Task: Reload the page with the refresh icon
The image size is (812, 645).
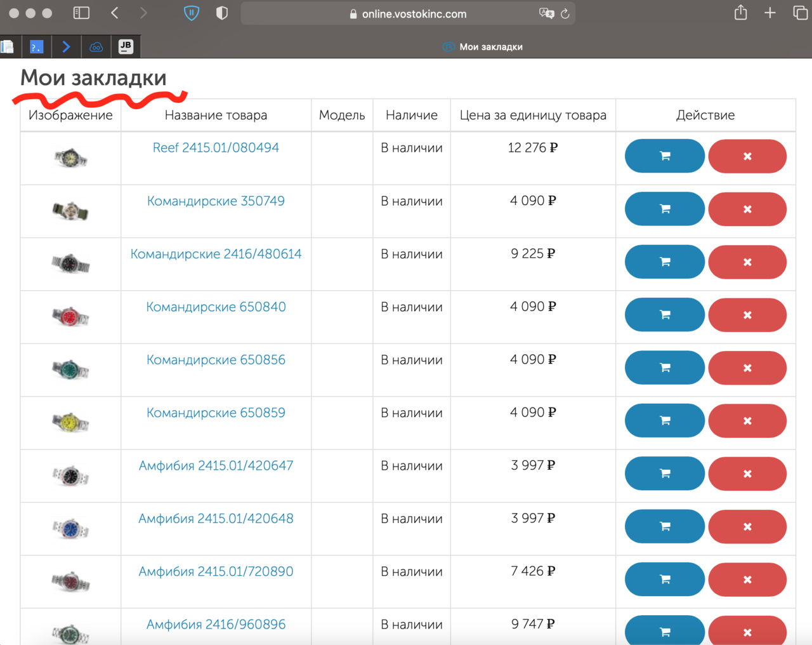Action: (565, 13)
